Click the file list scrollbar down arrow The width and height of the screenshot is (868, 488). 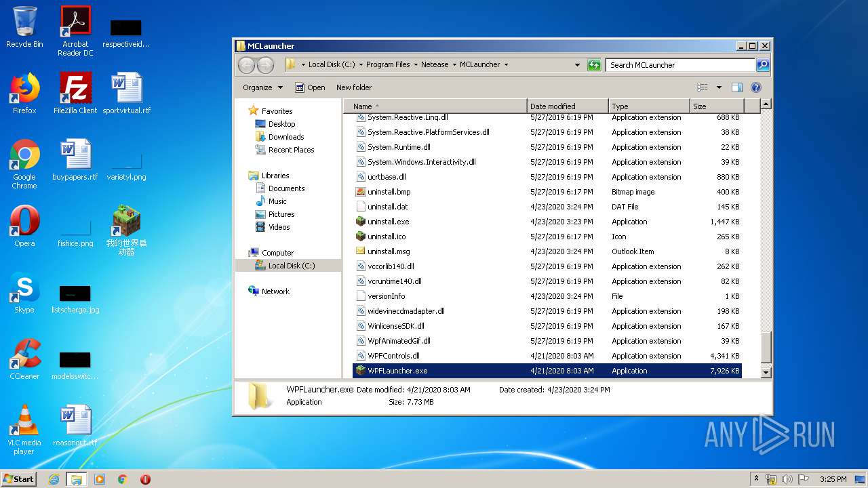766,373
